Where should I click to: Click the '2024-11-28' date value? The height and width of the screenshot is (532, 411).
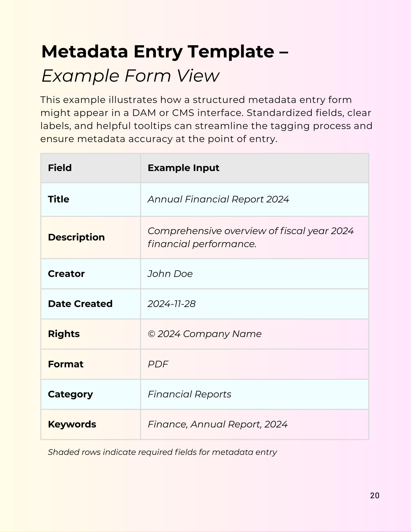tap(172, 304)
